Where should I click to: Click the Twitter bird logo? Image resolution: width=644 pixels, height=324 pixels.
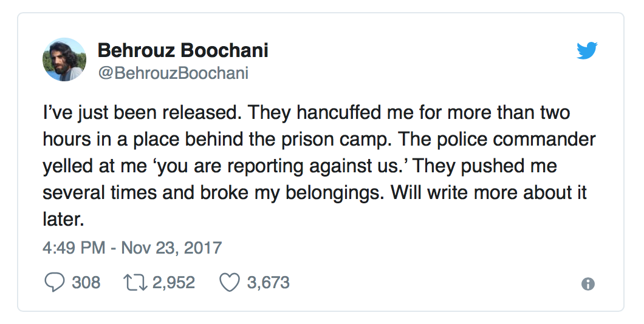(x=587, y=51)
